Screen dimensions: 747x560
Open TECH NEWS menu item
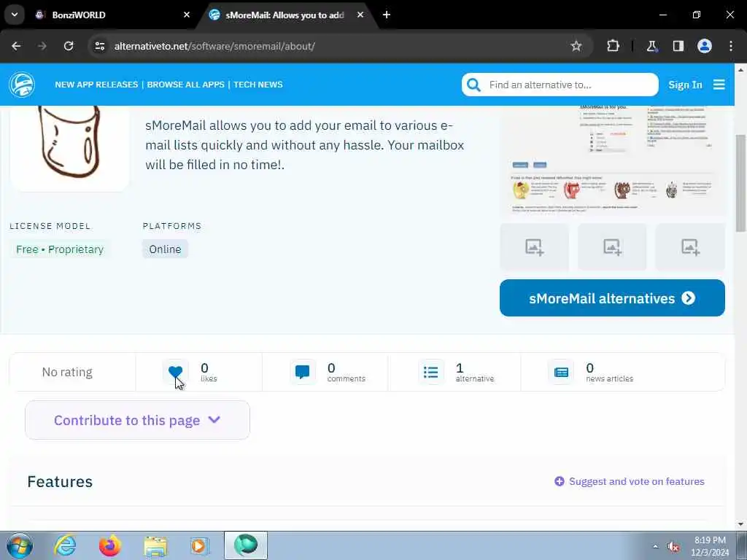[258, 85]
